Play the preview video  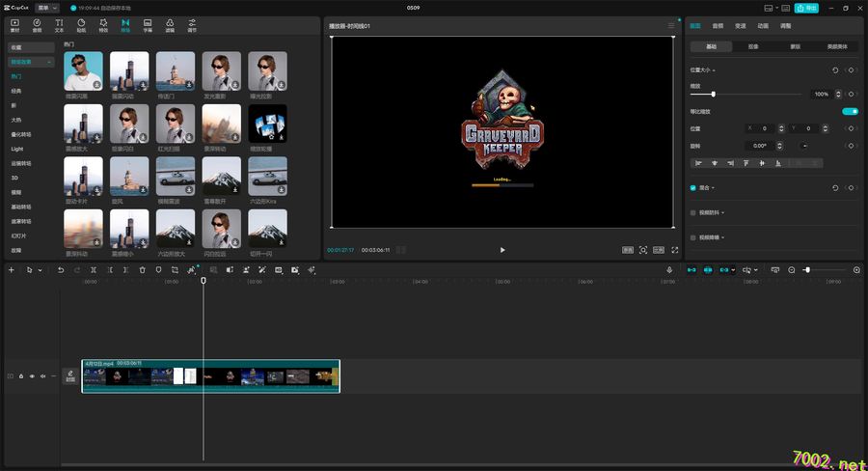[x=502, y=250]
